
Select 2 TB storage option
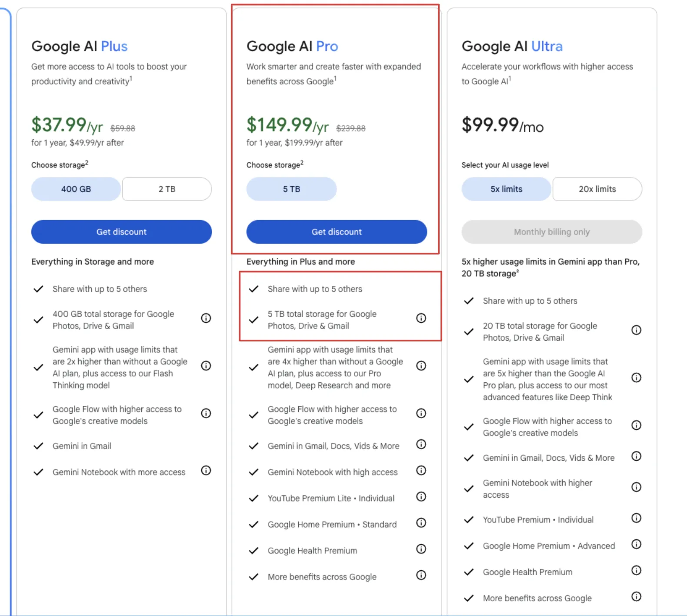[167, 189]
